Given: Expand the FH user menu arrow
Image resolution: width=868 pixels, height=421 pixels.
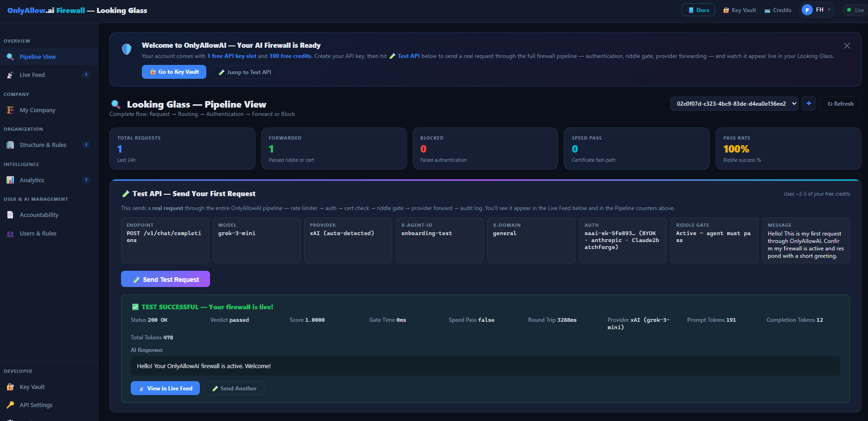Looking at the screenshot, I should click(x=829, y=10).
